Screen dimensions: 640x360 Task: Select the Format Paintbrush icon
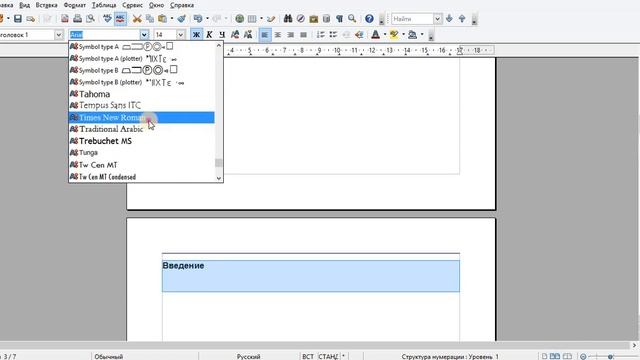coord(182,19)
